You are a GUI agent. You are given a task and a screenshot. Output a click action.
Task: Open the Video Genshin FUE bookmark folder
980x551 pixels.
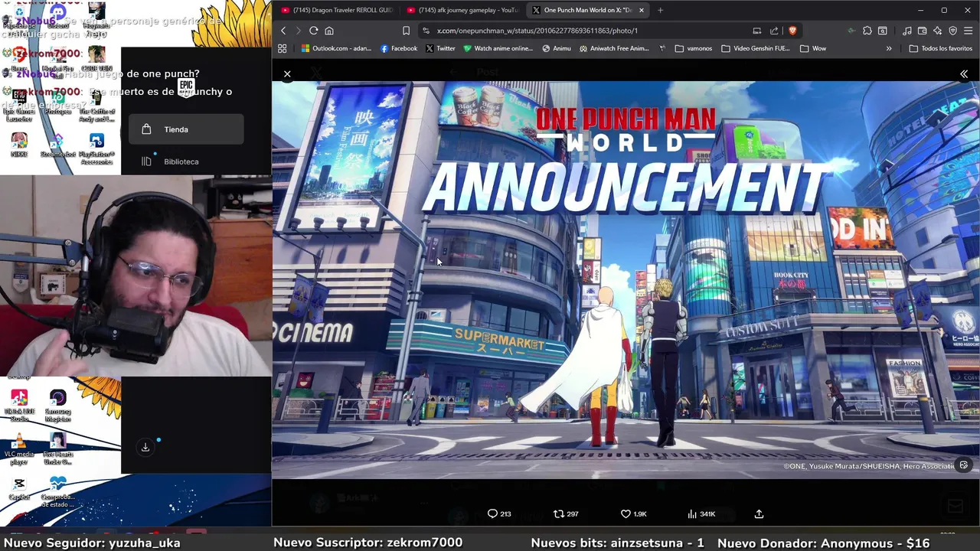tap(755, 48)
